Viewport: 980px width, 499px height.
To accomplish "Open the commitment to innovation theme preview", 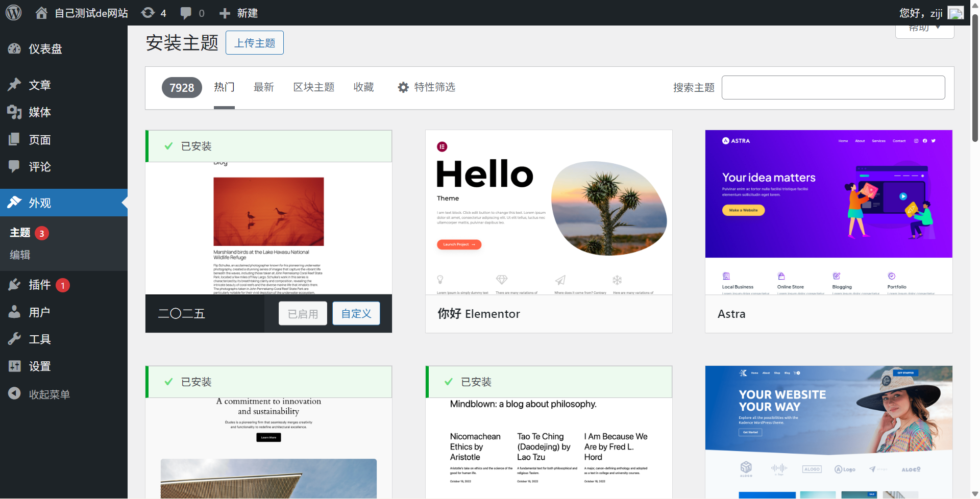I will [268, 448].
